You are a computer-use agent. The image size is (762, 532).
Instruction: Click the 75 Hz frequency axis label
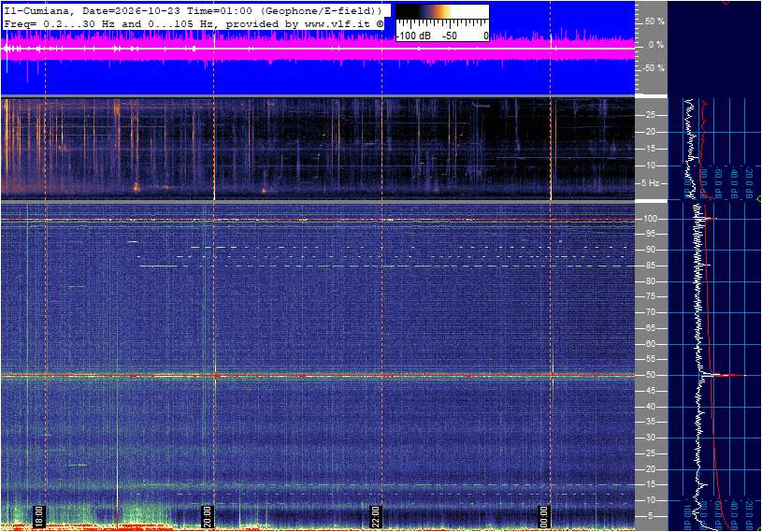pos(650,296)
